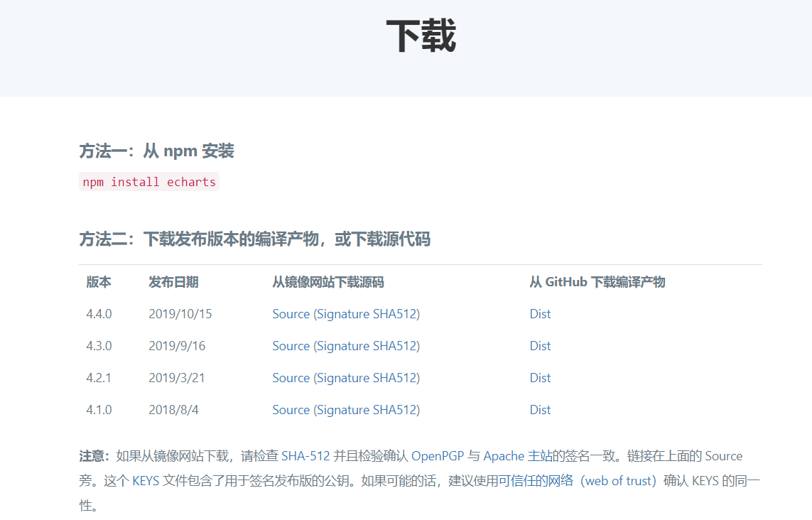Open the 可信任的网络 (web of trust) link
Image resolution: width=812 pixels, height=520 pixels.
578,481
